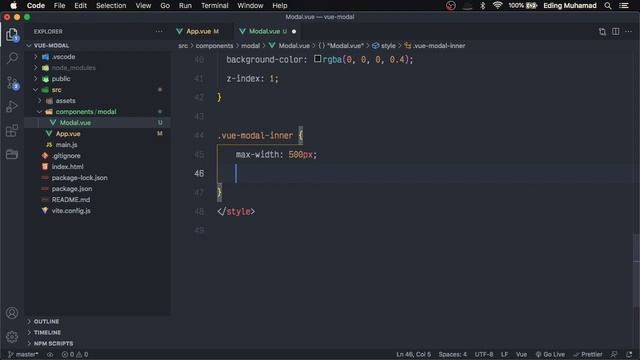Expand the node_modules folder
The width and height of the screenshot is (640, 360).
pos(36,68)
